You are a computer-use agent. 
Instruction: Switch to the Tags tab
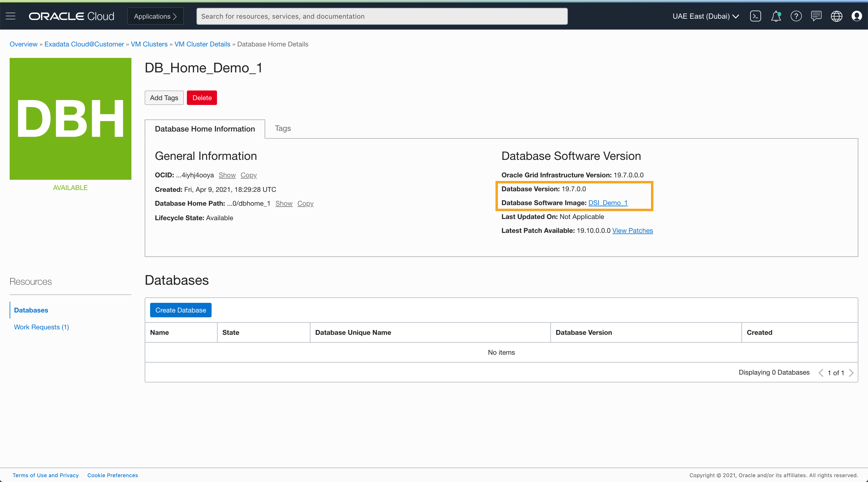click(x=283, y=128)
